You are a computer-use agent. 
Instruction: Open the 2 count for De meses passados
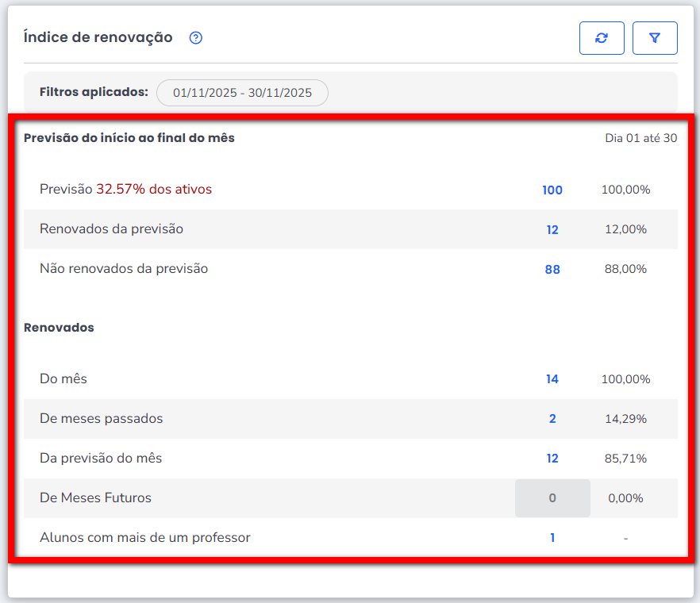tap(552, 419)
